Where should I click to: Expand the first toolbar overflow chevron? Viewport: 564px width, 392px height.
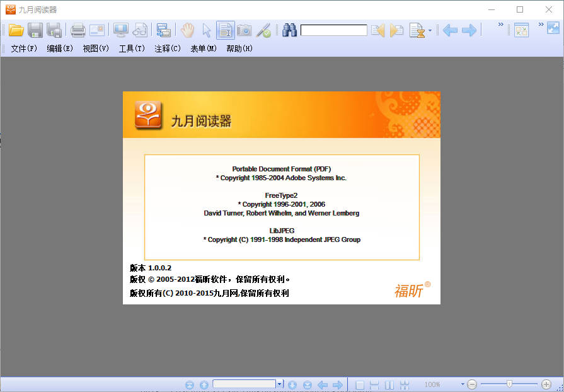tap(500, 25)
